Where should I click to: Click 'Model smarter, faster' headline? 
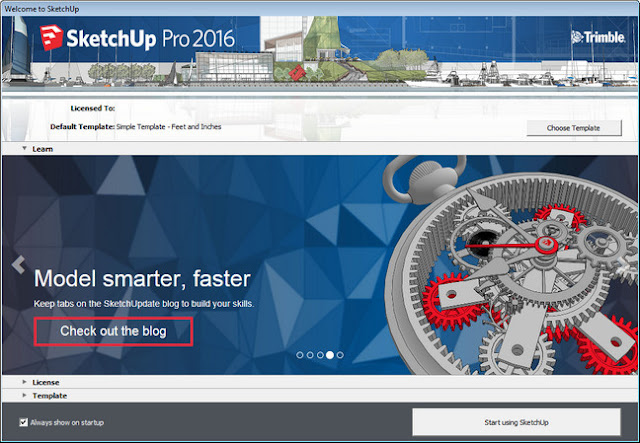(x=142, y=278)
